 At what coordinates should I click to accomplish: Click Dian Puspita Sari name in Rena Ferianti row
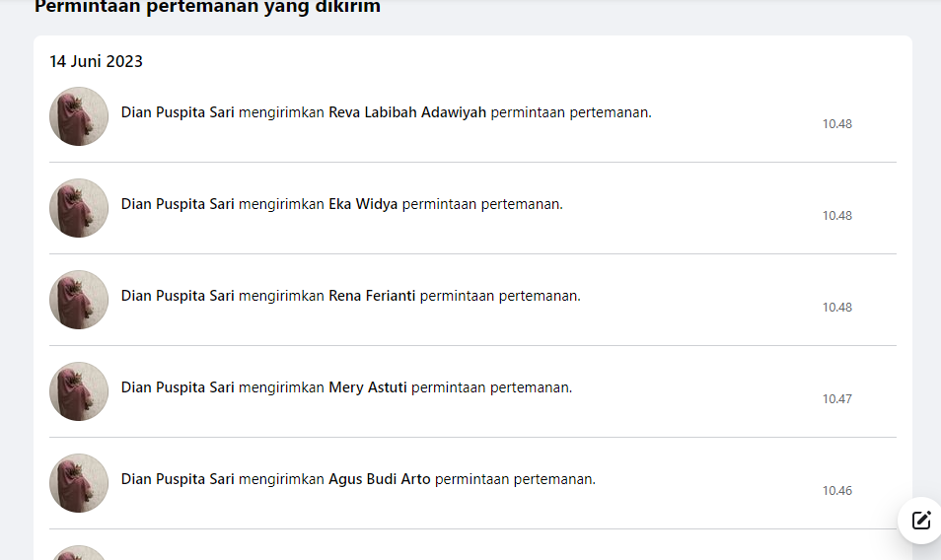[178, 296]
